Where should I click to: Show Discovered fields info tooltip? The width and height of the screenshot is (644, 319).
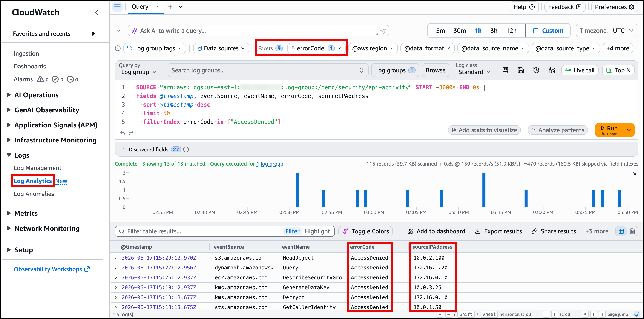[186, 149]
